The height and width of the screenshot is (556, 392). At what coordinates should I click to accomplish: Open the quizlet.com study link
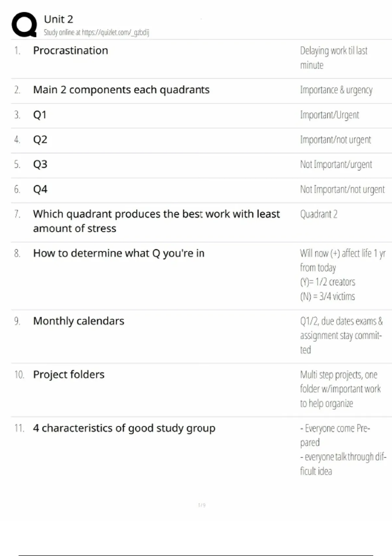[x=115, y=32]
